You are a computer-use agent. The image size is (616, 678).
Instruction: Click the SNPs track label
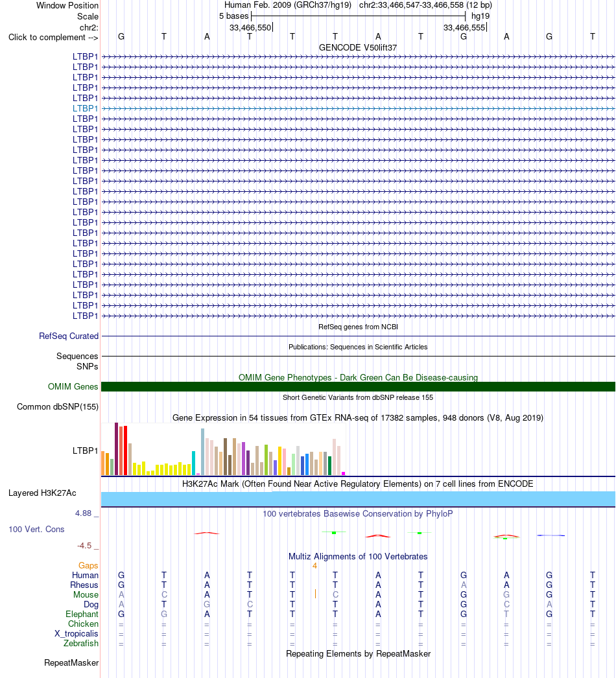tap(88, 366)
